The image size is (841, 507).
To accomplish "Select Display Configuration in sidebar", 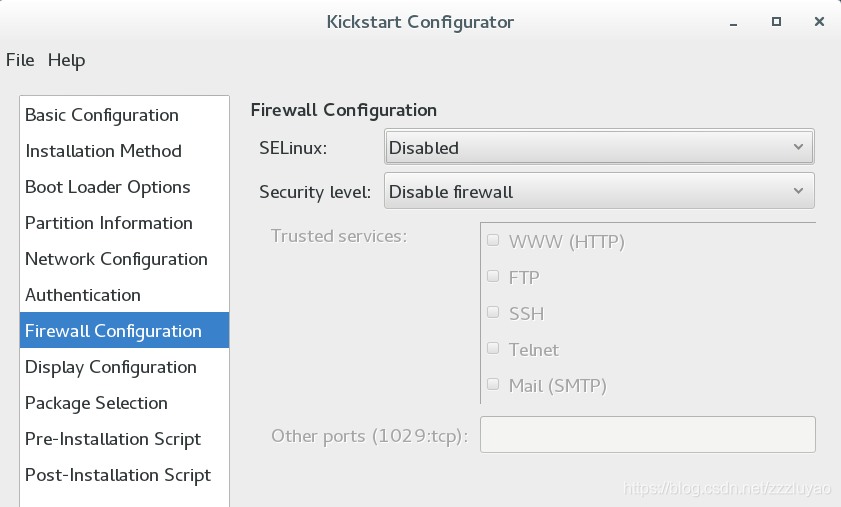I will (124, 367).
